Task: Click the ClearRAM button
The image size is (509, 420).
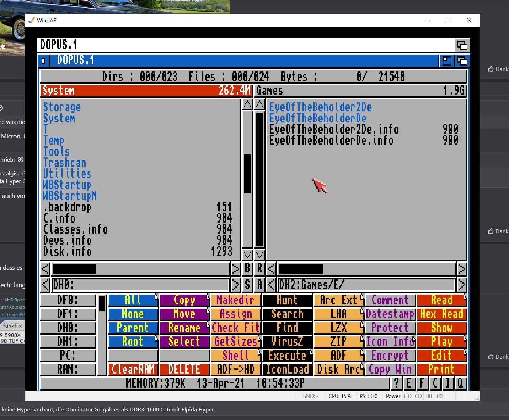Action: click(x=133, y=369)
